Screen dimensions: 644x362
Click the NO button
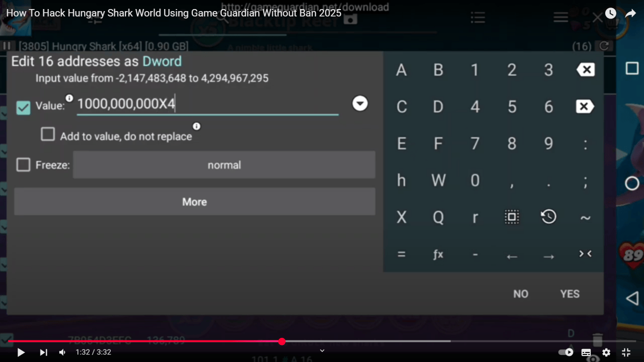[x=521, y=294]
